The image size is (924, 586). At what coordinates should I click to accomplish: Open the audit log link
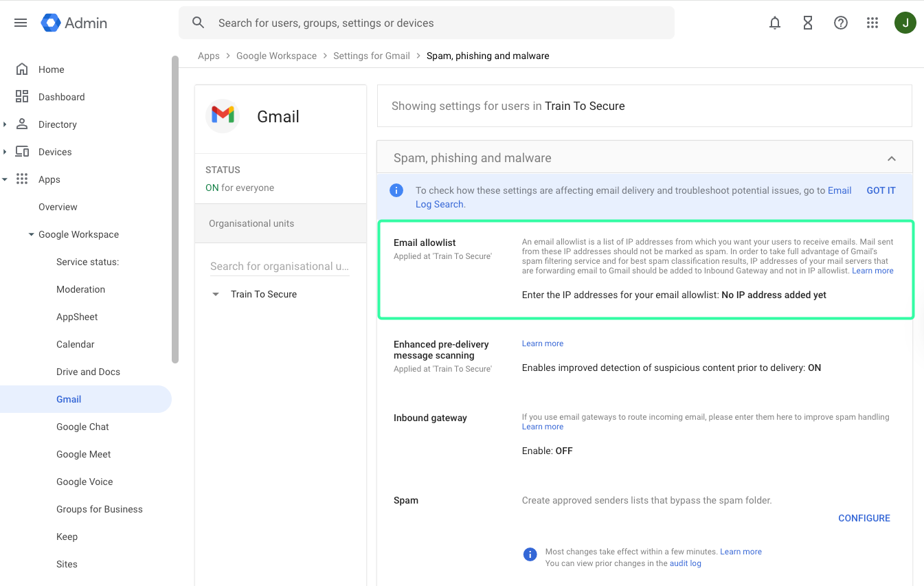coord(685,563)
